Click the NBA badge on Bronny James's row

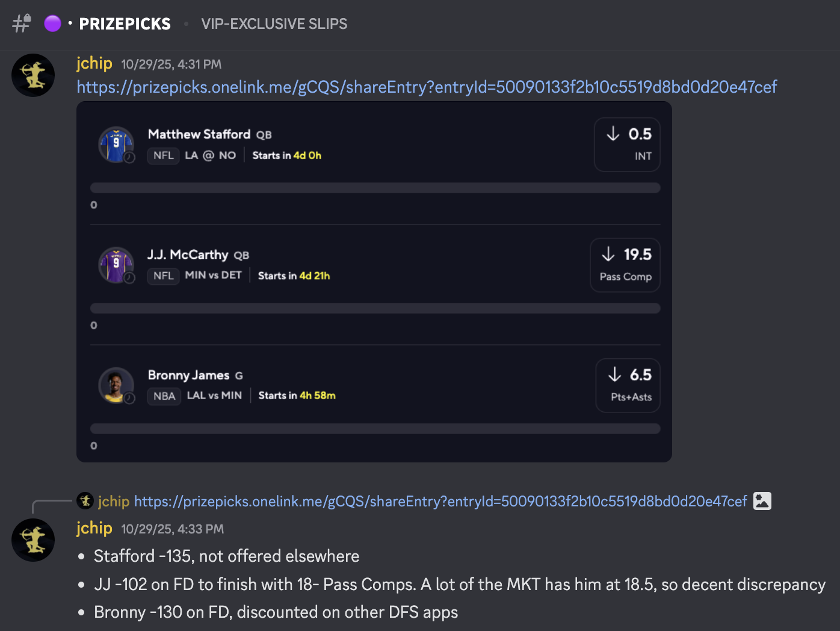[164, 396]
